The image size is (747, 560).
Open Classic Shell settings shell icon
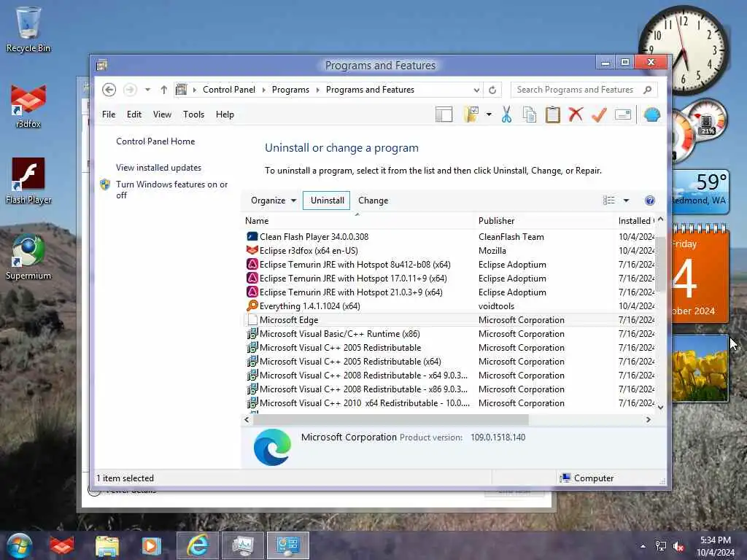[x=651, y=114]
